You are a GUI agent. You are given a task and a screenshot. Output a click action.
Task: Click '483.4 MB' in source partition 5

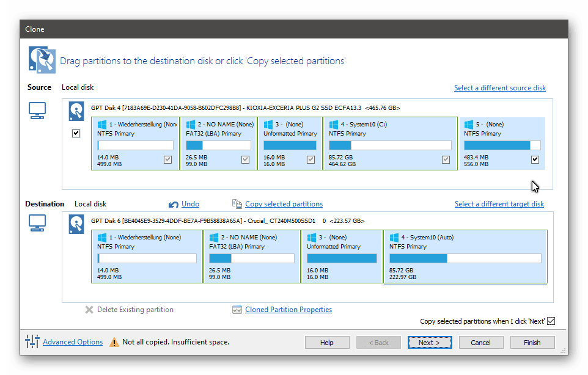tap(476, 158)
